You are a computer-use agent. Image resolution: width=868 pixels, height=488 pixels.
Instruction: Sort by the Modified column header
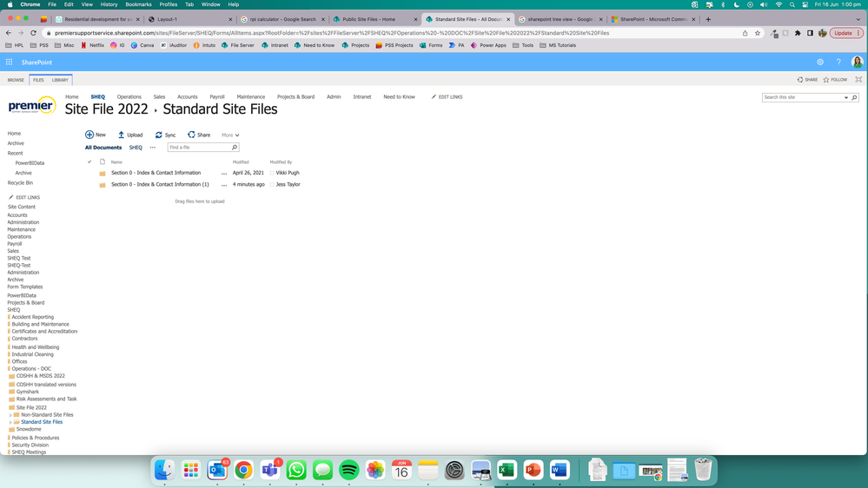tap(241, 162)
